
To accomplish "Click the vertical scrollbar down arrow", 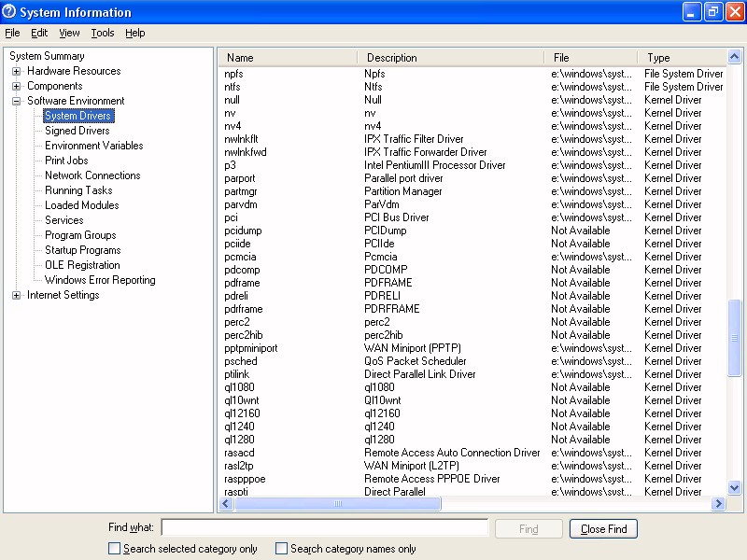I will (735, 487).
